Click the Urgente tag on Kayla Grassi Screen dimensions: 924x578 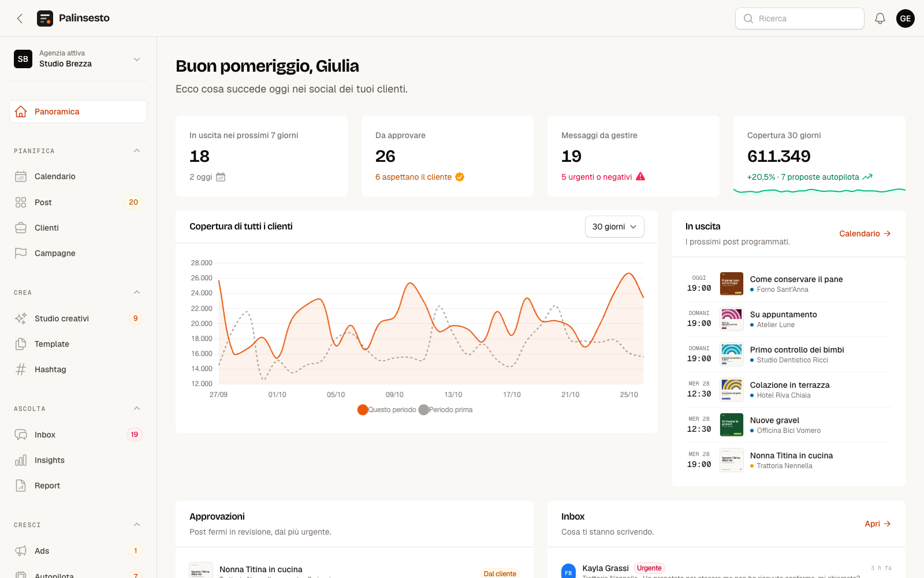[x=649, y=568]
